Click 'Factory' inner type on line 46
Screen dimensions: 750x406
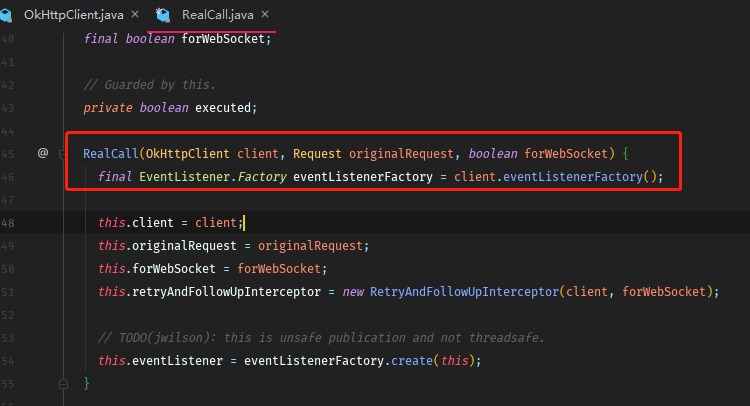(x=262, y=176)
